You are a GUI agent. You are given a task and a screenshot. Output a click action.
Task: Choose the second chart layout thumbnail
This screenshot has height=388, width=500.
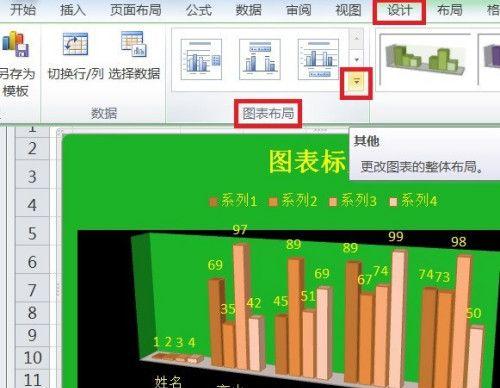pos(260,59)
